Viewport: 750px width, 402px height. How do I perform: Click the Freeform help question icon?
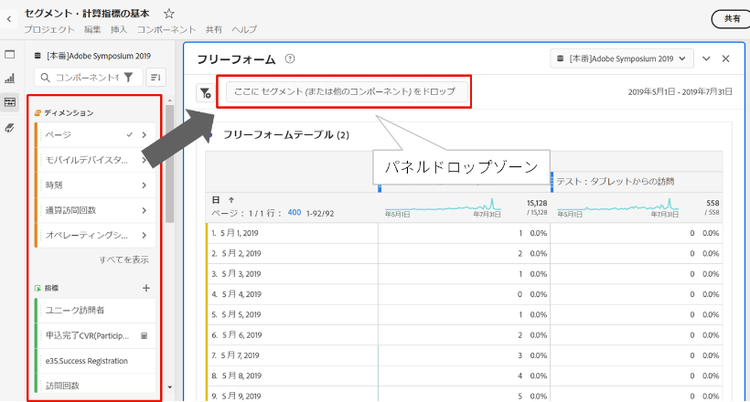[290, 59]
